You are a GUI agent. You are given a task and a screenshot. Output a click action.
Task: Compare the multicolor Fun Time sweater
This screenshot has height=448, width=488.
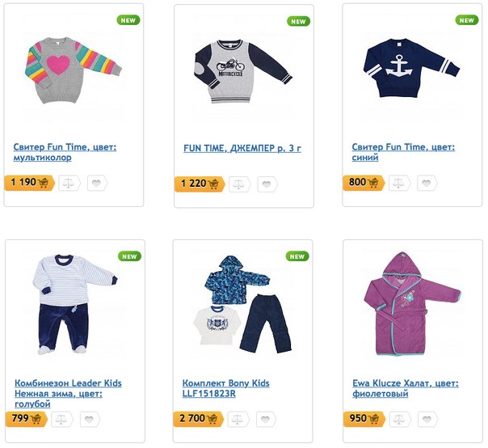[68, 183]
